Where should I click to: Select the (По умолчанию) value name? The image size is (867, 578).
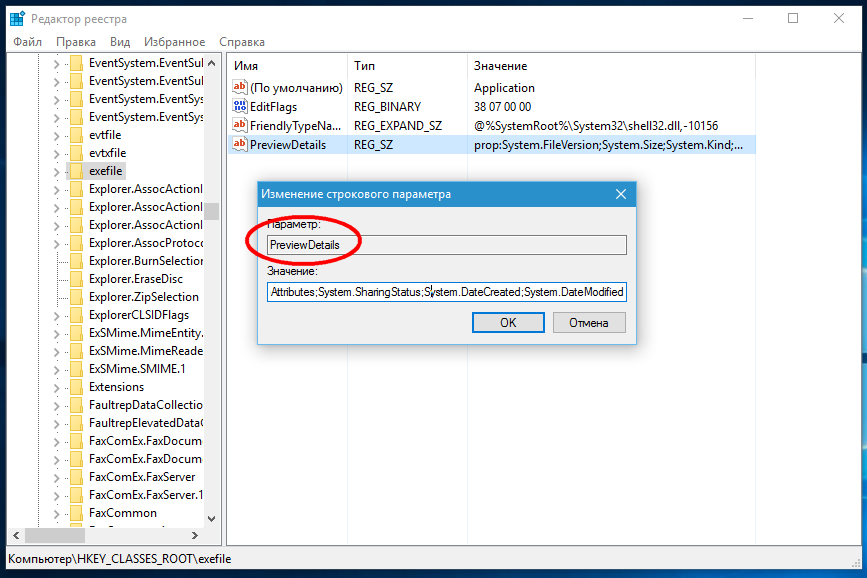coord(296,88)
